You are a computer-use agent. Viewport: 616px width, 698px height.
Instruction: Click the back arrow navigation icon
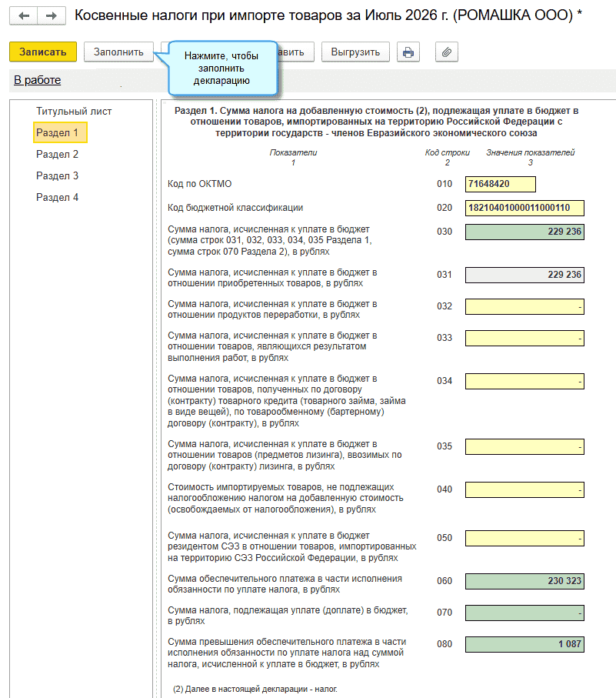(x=24, y=16)
